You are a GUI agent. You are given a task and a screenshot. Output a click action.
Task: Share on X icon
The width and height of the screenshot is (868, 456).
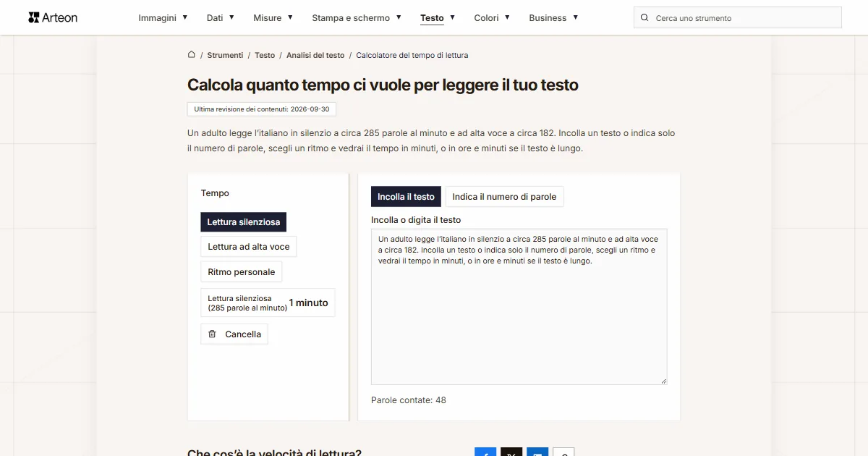[511, 452]
